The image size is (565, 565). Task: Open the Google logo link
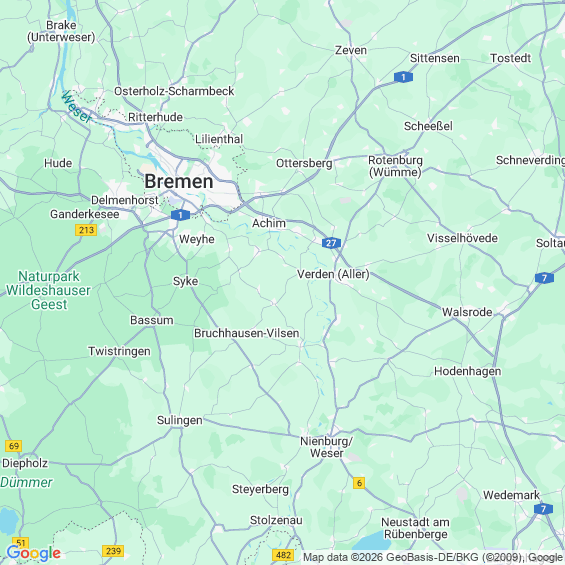click(x=34, y=553)
